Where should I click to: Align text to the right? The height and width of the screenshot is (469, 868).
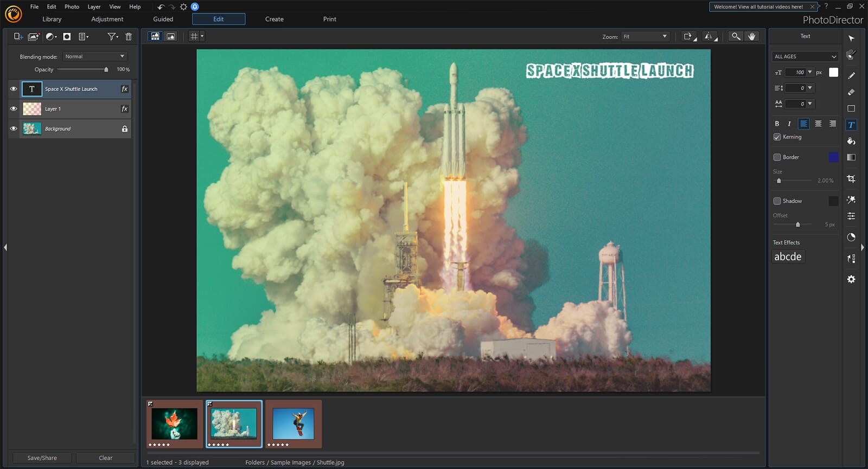(832, 124)
